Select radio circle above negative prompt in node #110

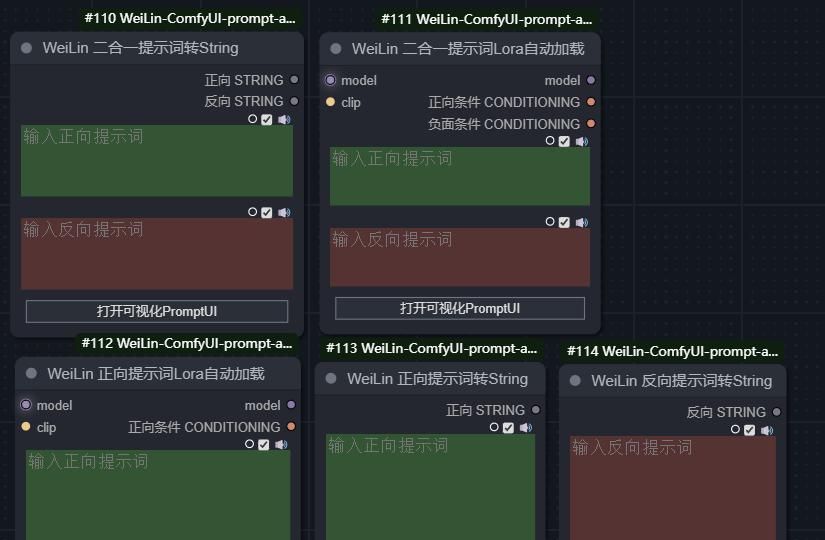click(253, 212)
